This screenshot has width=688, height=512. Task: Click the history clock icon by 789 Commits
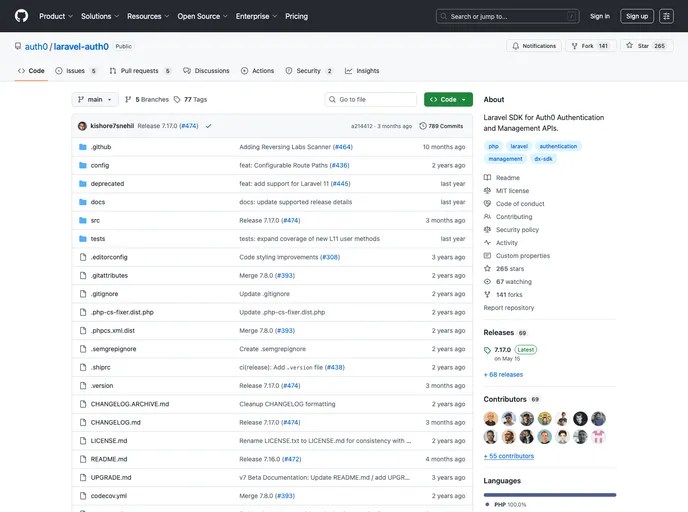(x=423, y=126)
